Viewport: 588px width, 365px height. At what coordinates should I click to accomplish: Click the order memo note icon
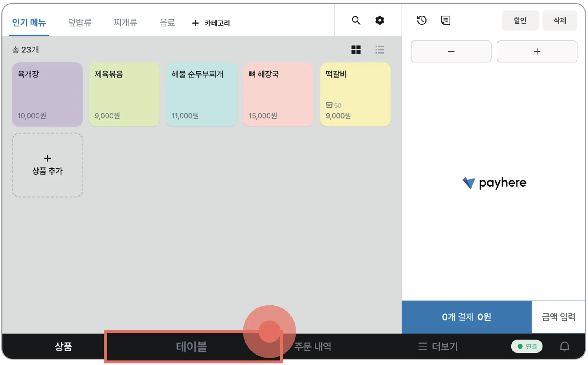pos(445,20)
